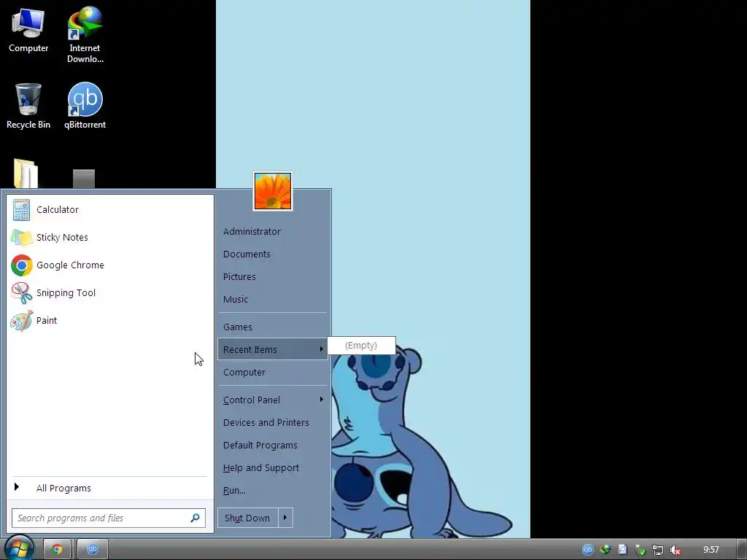This screenshot has width=747, height=560.
Task: Open Chrome from the taskbar
Action: coord(57,550)
